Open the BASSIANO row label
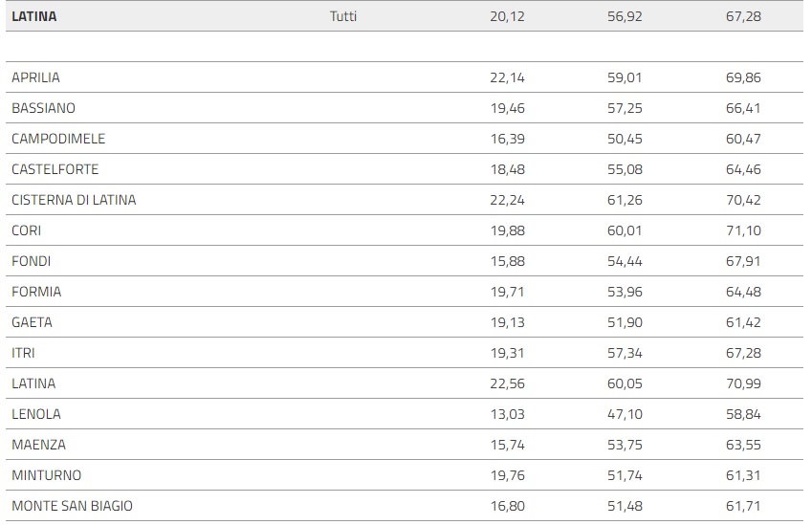The width and height of the screenshot is (812, 525). coord(43,108)
